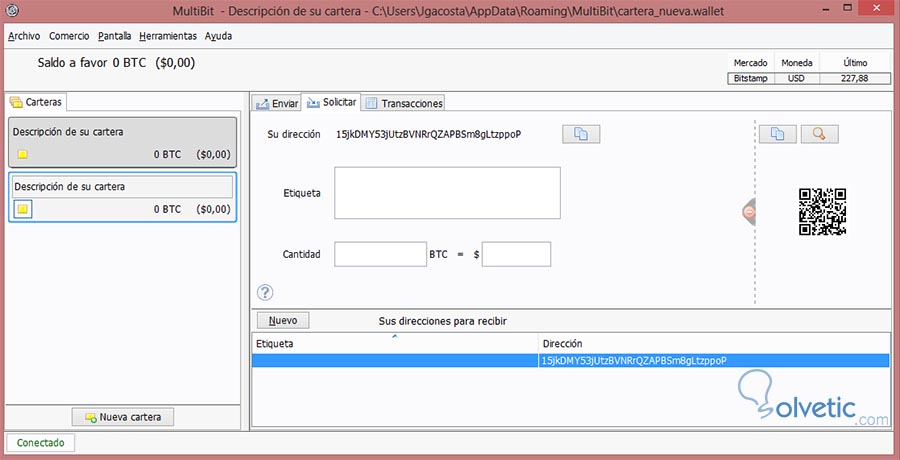Click the yellow icon in the first wallet entry
This screenshot has width=900, height=460.
click(x=22, y=154)
